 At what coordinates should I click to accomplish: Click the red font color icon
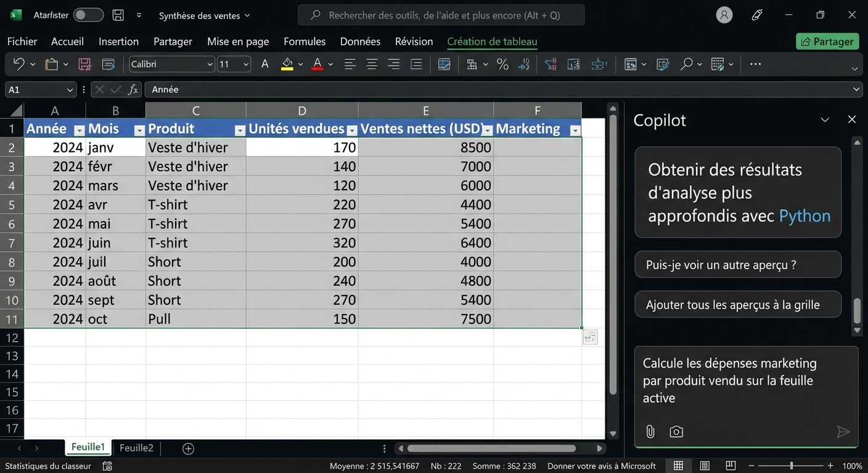[x=318, y=63]
